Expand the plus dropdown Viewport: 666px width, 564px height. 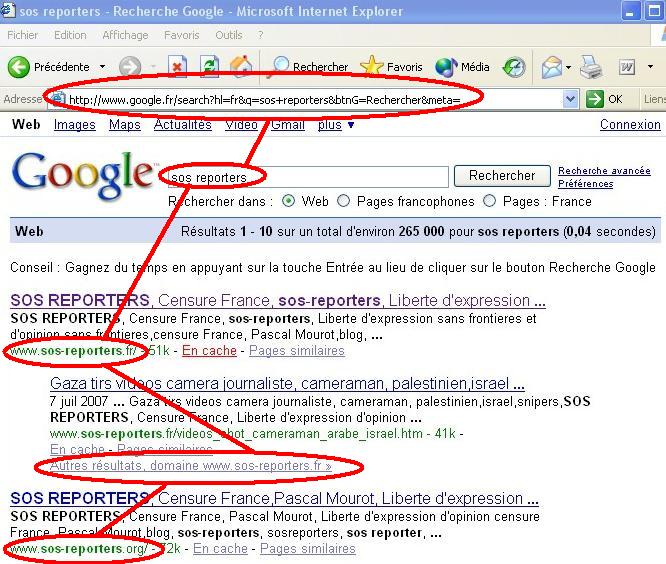[x=336, y=124]
